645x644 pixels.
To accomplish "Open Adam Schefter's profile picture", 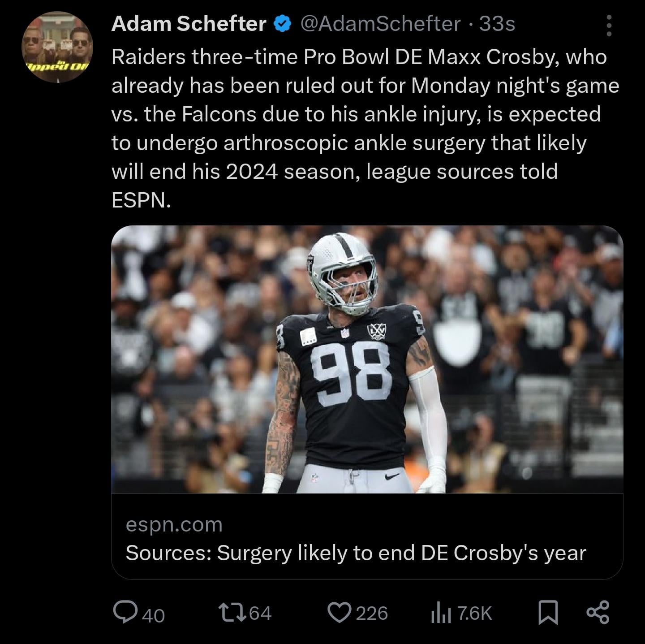I will coord(57,47).
